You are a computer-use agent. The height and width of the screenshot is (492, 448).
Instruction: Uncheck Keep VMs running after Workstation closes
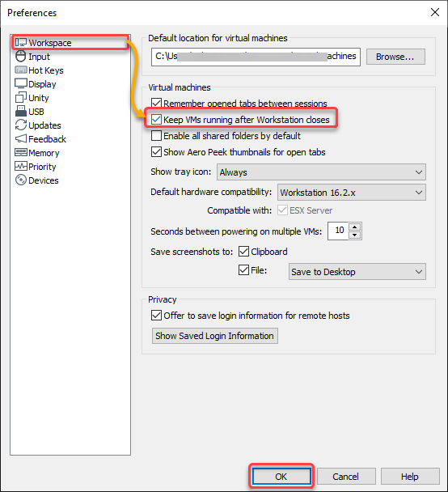(156, 120)
